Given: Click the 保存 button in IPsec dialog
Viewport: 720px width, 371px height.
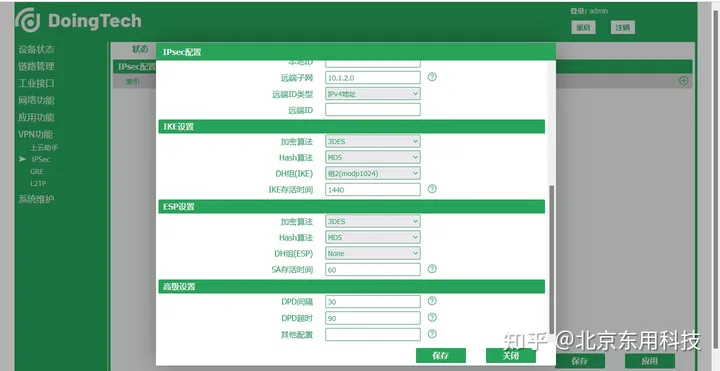Looking at the screenshot, I should [441, 355].
